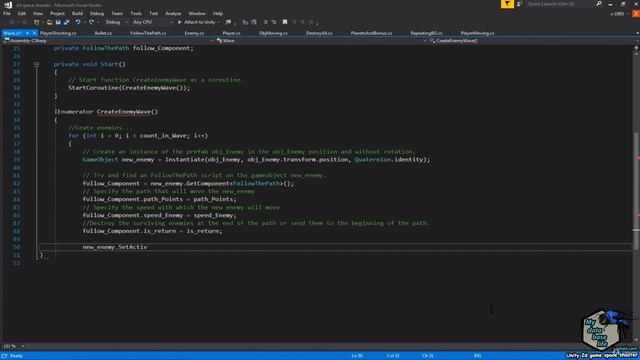
Task: Open the document tab overflow list arrow
Action: (637, 33)
